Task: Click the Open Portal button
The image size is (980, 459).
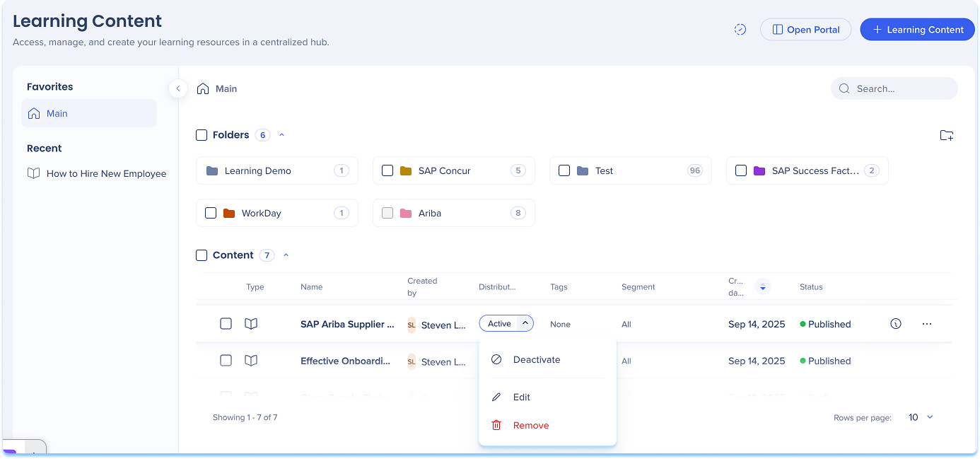Action: pyautogui.click(x=805, y=30)
